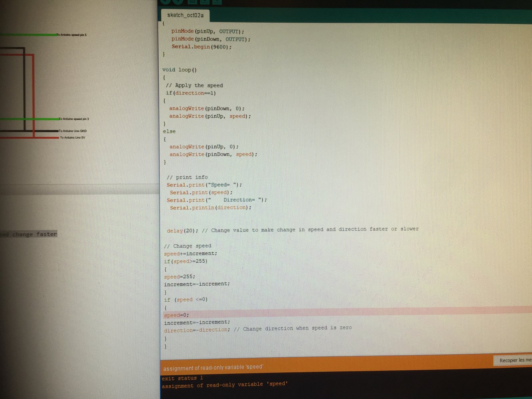Click the line "analogWrite(pinDown, 0);"

point(207,108)
